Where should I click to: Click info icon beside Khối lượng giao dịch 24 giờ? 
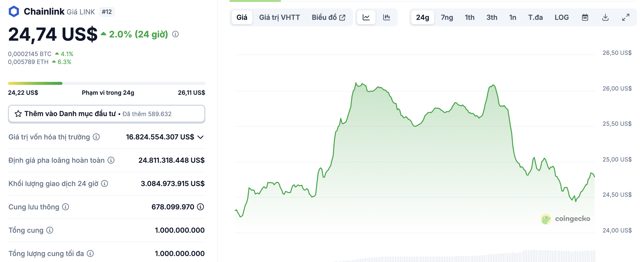[105, 184]
